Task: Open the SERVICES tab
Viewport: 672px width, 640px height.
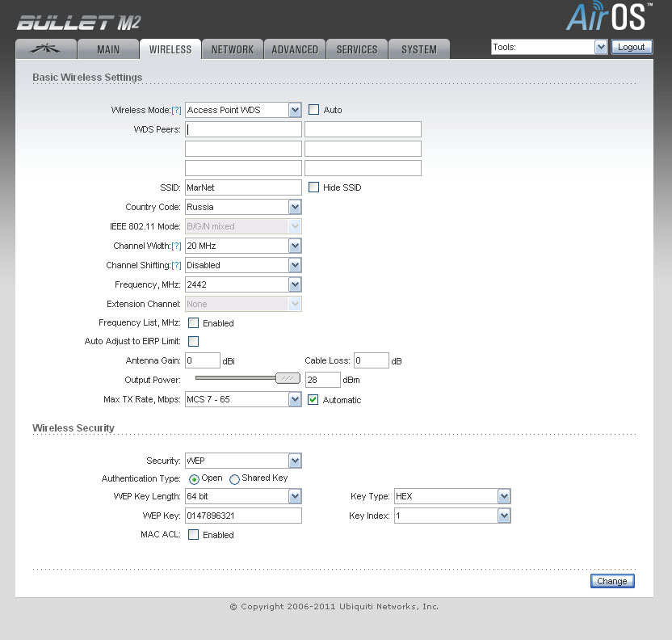Action: 356,48
